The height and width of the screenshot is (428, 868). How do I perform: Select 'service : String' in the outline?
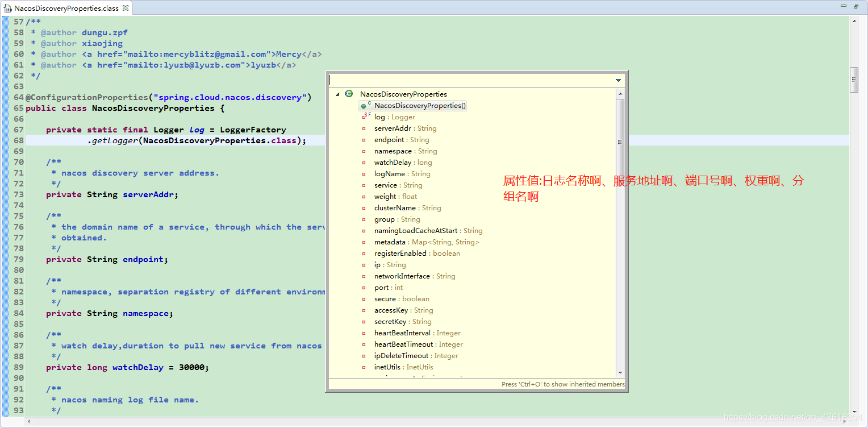click(398, 185)
